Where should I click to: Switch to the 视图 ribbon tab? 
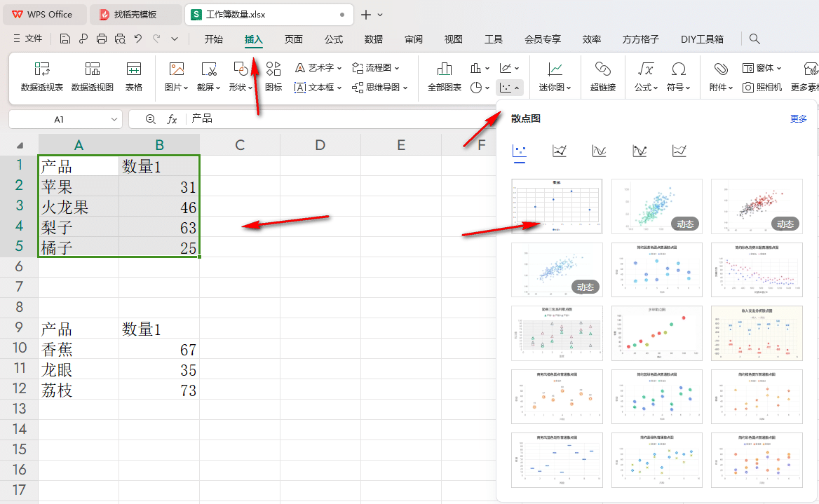[x=454, y=39]
